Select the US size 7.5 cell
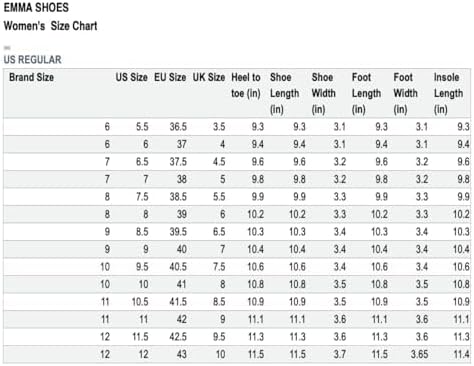This screenshot has width=474, height=366. (x=142, y=197)
